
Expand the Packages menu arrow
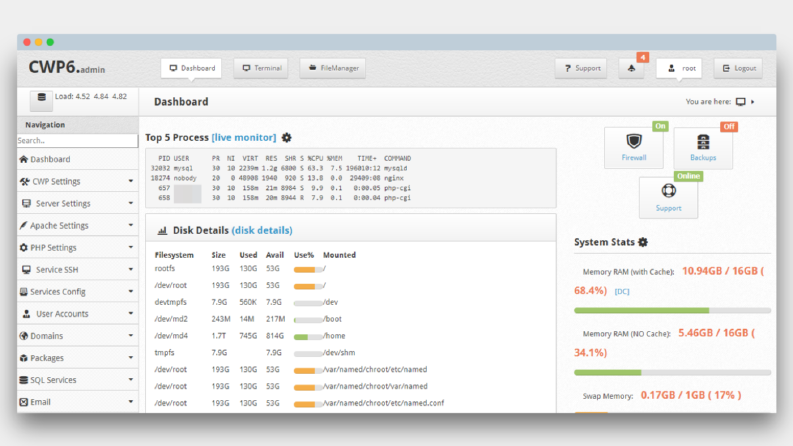pyautogui.click(x=130, y=358)
